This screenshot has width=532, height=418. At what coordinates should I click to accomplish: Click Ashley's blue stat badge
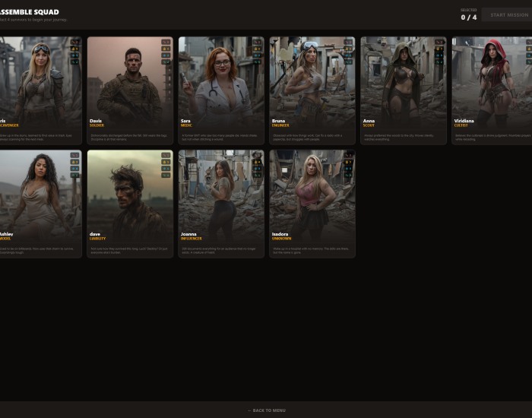coord(74,168)
